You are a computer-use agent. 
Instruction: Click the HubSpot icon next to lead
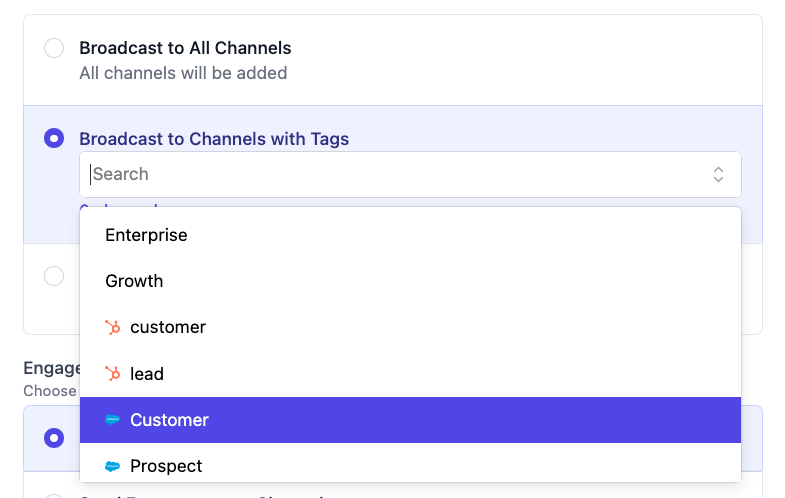pyautogui.click(x=113, y=374)
